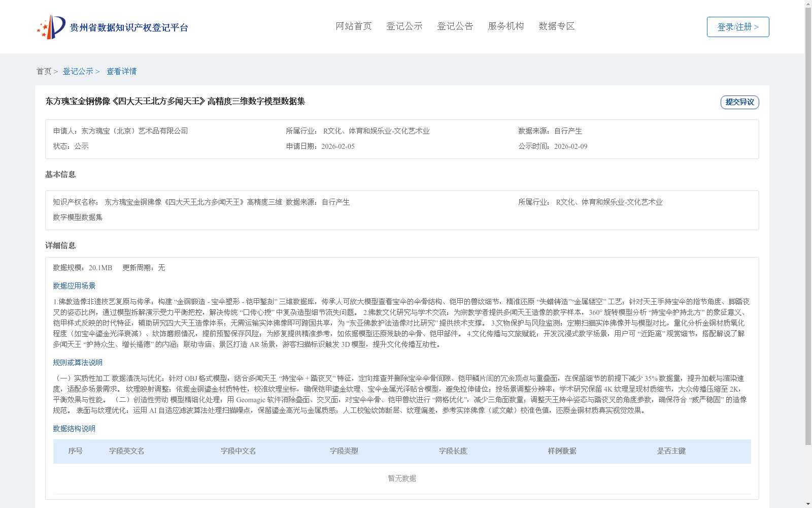Screen dimensions: 812x508
Task: Click the application date 2026-02-05
Action: (338, 146)
